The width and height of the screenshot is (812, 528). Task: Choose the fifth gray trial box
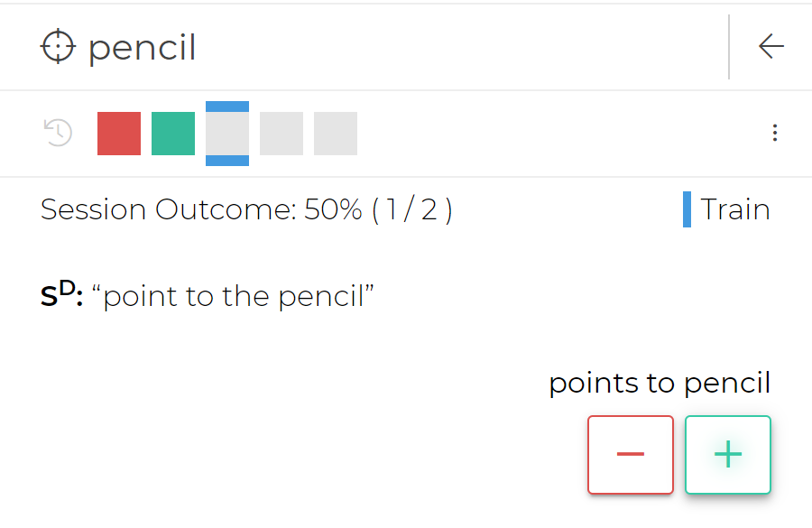(336, 134)
